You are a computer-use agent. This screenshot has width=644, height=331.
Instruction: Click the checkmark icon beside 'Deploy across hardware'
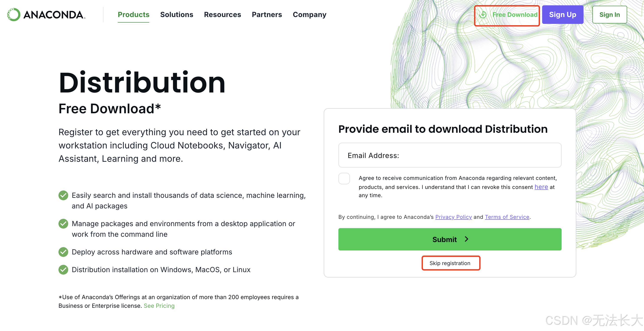click(x=63, y=252)
